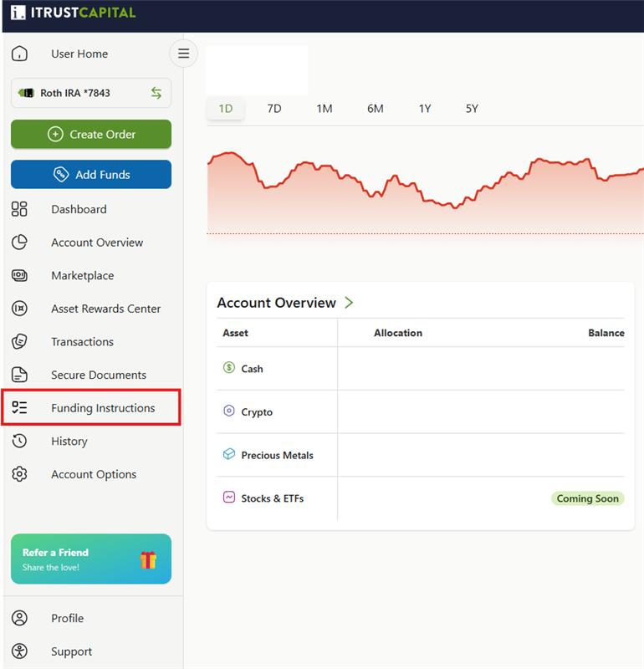Select the 5Y chart range tab
644x669 pixels.
click(472, 109)
